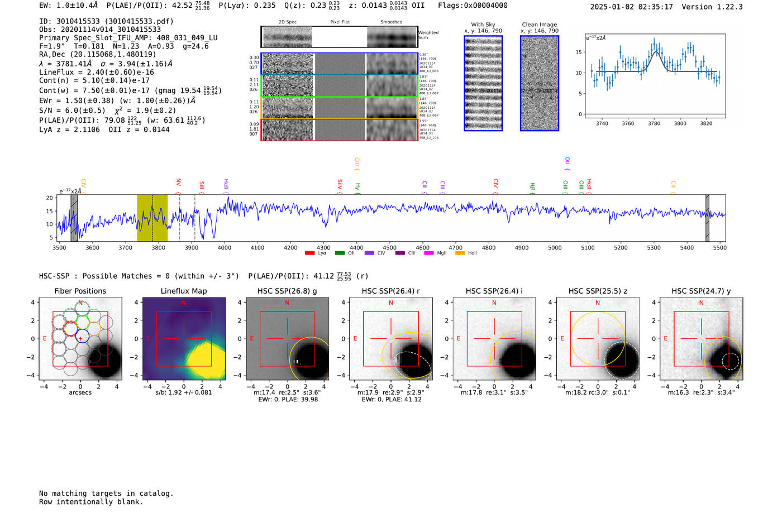The height and width of the screenshot is (532, 782).
Task: Select the blue-bordered 2D spectrum fiber row
Action: (x=340, y=64)
